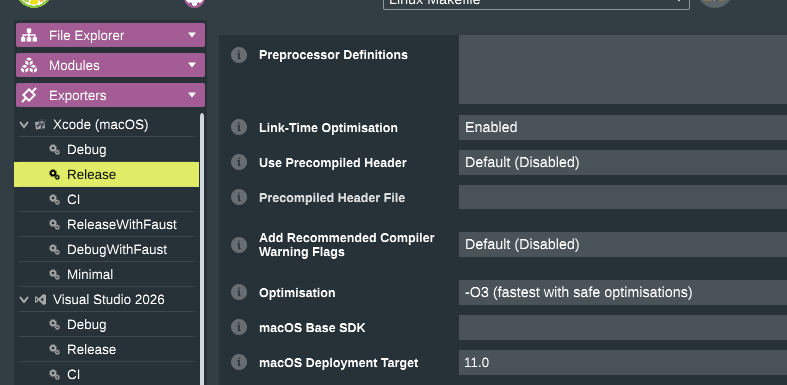Click info icon for macOS Base SDK
The image size is (787, 385).
coord(239,327)
